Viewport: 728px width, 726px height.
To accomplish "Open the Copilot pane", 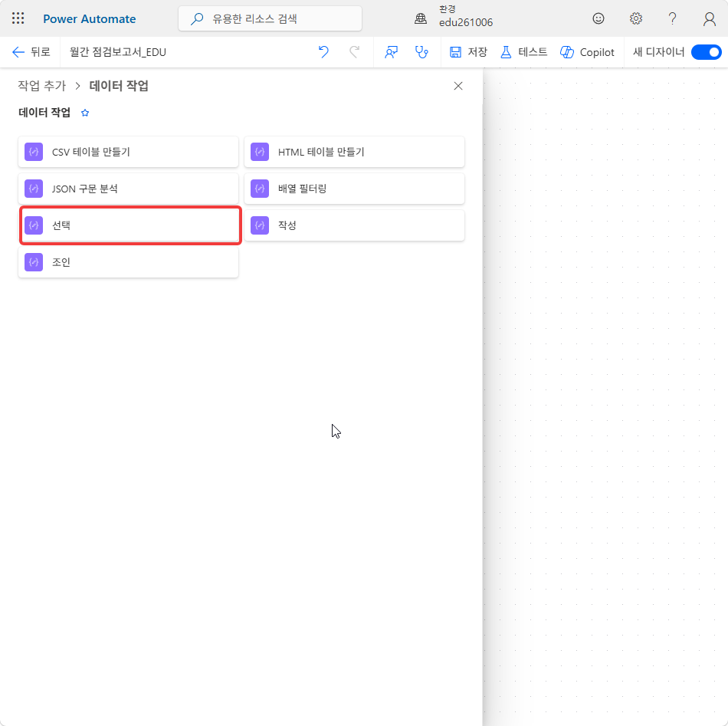I will click(x=587, y=52).
